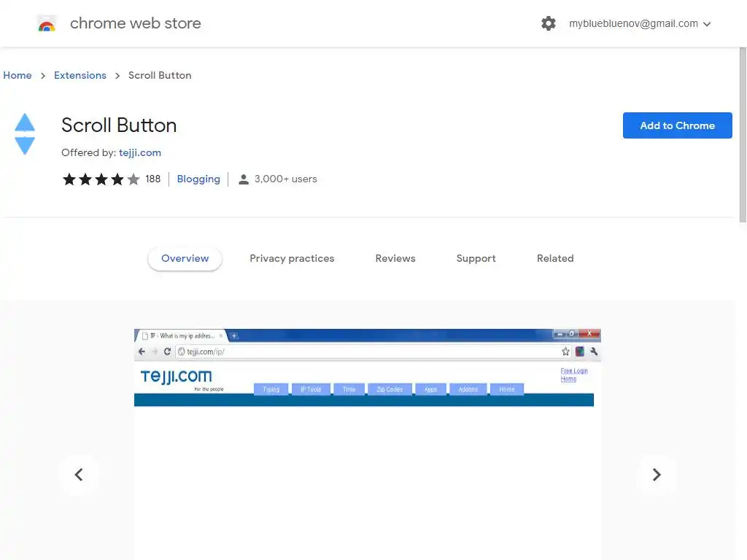The image size is (747, 560).
Task: Click the 188 ratings count
Action: tap(153, 179)
